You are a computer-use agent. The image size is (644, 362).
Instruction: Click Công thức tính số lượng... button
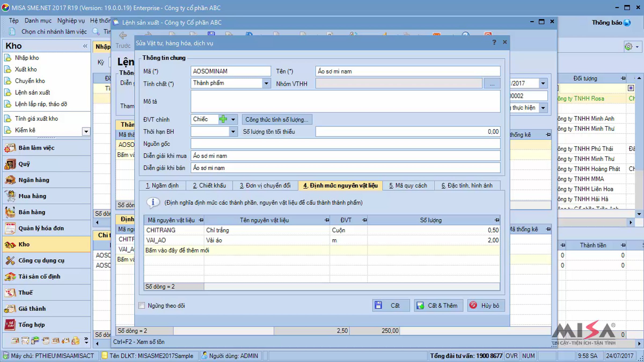coord(277,120)
